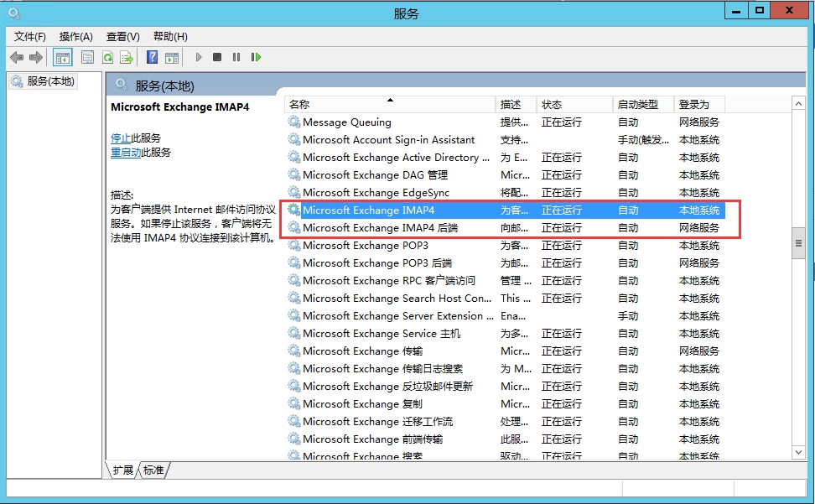
Task: Click the window system icon in title bar
Action: (x=14, y=13)
